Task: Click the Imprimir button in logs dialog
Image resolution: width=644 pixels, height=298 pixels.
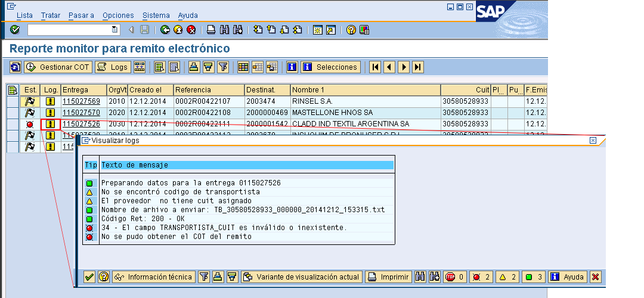Action: pyautogui.click(x=388, y=277)
